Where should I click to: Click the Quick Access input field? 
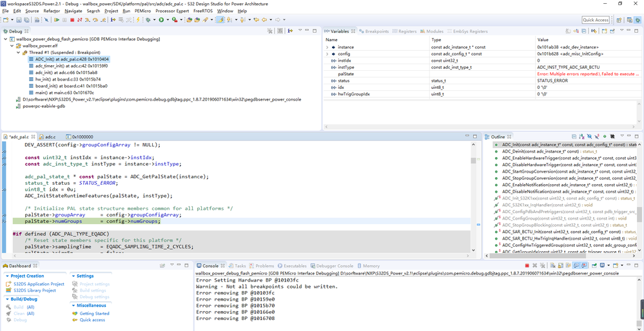coord(596,20)
